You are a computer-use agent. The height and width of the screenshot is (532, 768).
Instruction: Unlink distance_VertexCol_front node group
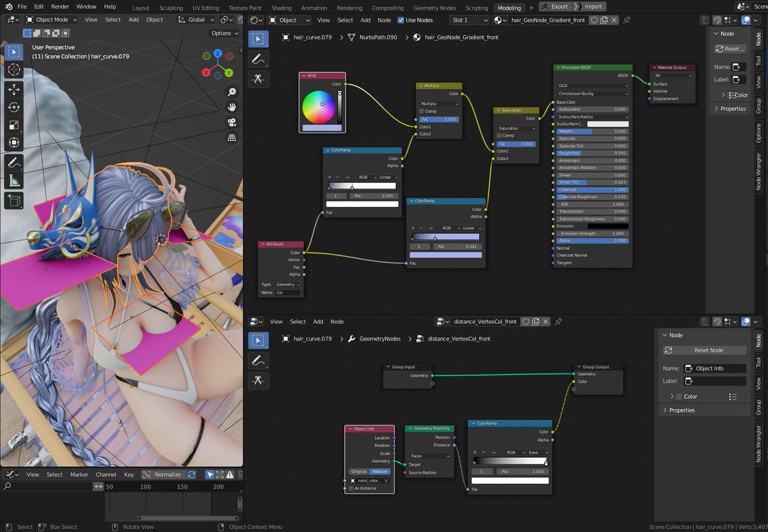[546, 321]
